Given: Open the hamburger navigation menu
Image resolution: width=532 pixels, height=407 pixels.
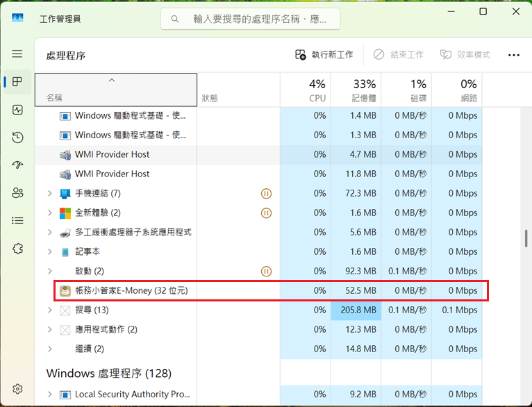Looking at the screenshot, I should [x=17, y=53].
